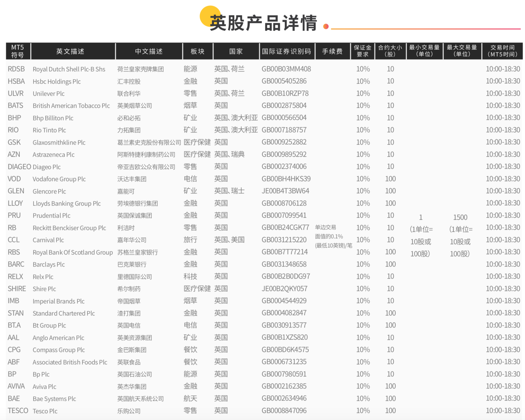Click the HSBA symbol cell
Viewport: 525px width, 420px height.
[16, 81]
